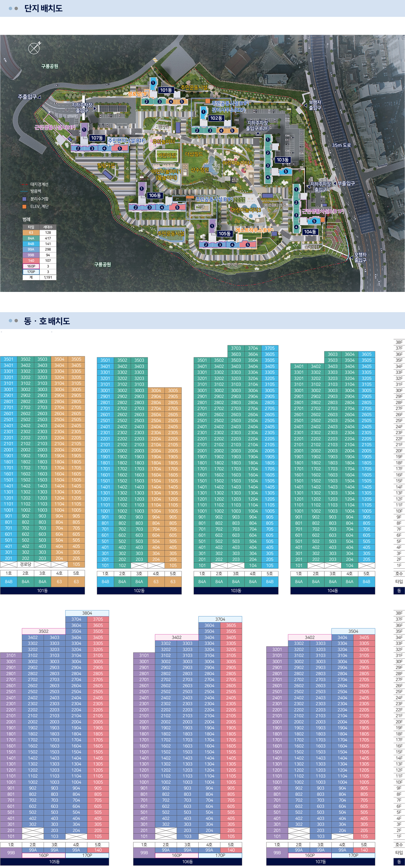405x868 pixels.
Task: Click the 주출입구 label on the map
Action: pos(27,97)
